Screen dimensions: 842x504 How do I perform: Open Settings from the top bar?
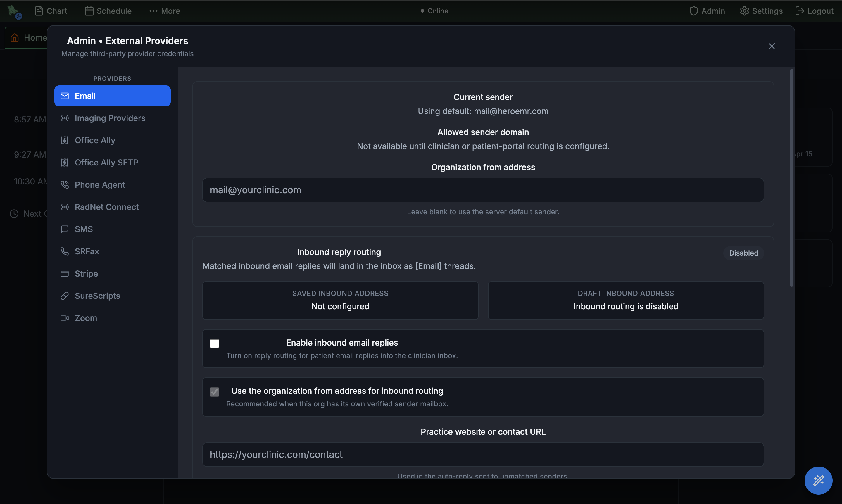tap(761, 11)
